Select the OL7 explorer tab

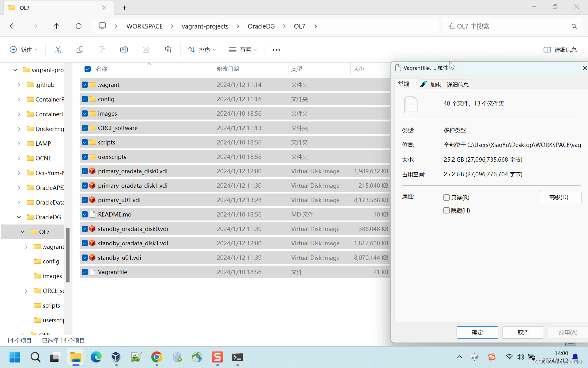(x=58, y=8)
